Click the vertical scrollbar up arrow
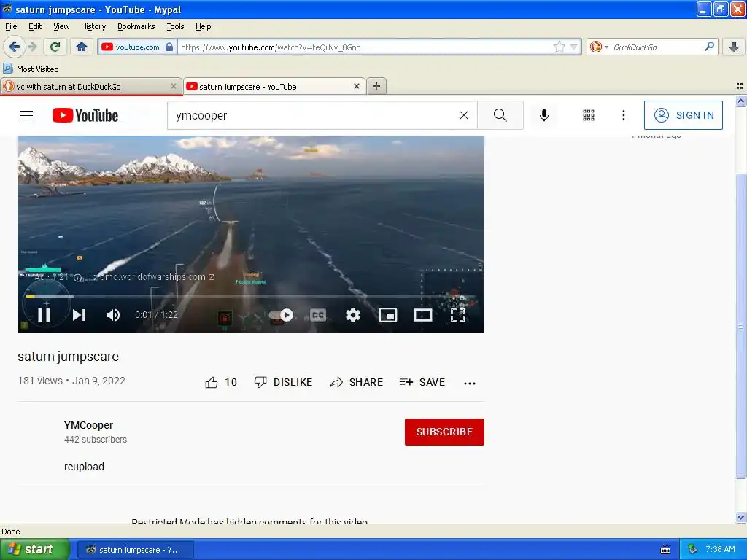The image size is (747, 560). (740, 101)
